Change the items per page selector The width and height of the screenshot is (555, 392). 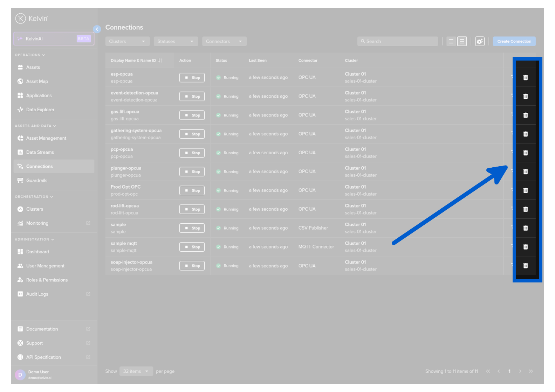tap(136, 371)
